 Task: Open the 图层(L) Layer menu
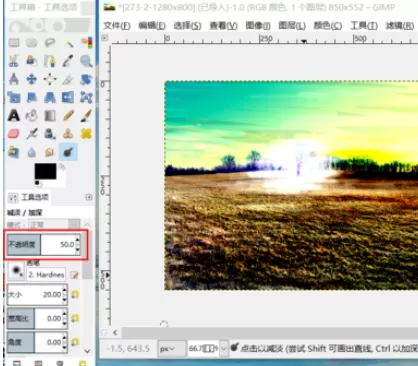pyautogui.click(x=292, y=26)
